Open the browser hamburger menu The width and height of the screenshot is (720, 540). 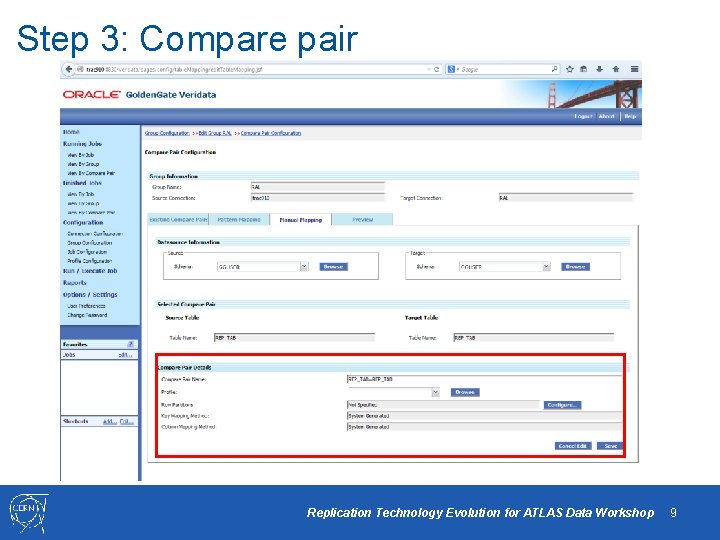[x=635, y=69]
